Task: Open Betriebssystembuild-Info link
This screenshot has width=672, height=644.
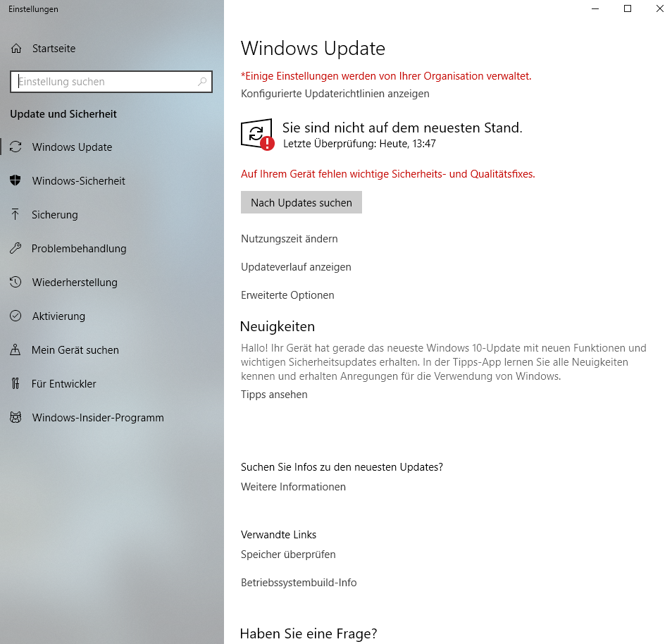Action: click(299, 583)
